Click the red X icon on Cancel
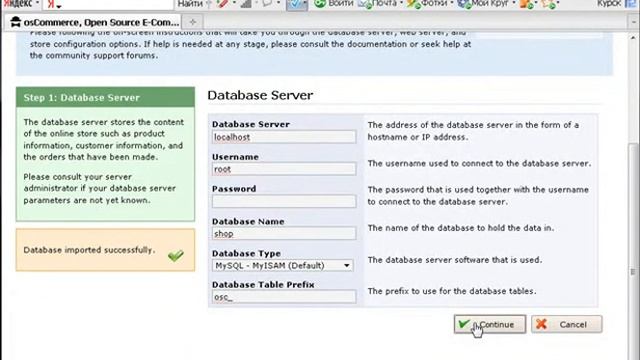 [x=541, y=324]
